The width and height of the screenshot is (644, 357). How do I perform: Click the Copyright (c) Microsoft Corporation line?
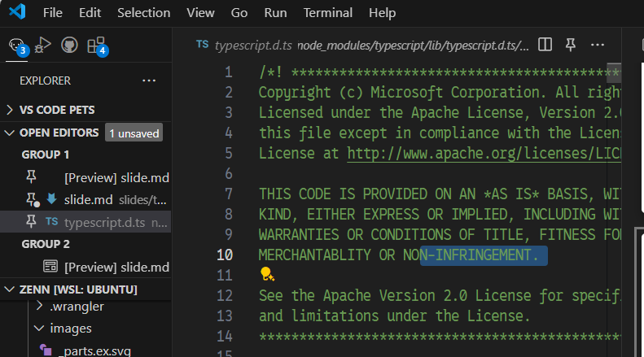pyautogui.click(x=440, y=93)
